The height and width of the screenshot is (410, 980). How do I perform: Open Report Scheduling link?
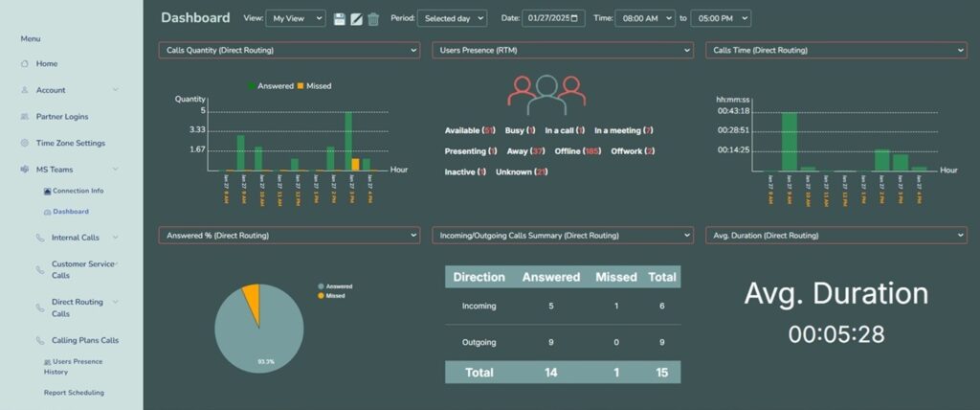(x=74, y=393)
